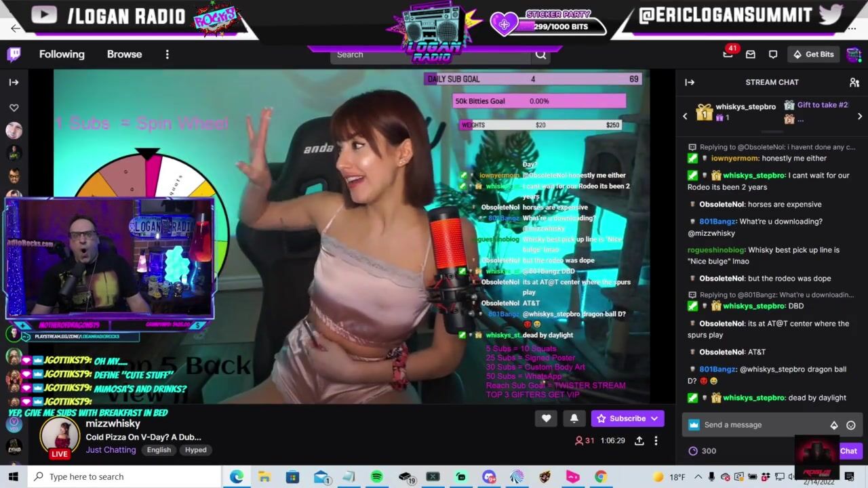Click the search magnifier button
The image size is (868, 488).
540,55
